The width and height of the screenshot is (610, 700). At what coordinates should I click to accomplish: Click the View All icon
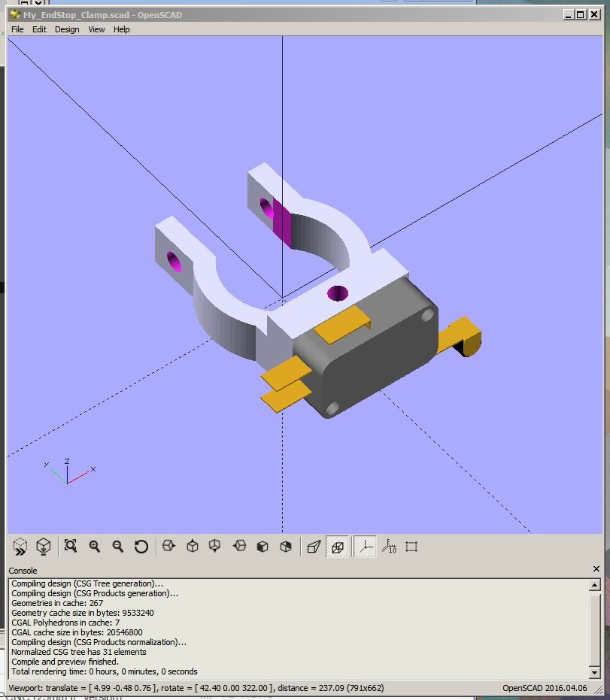point(71,546)
